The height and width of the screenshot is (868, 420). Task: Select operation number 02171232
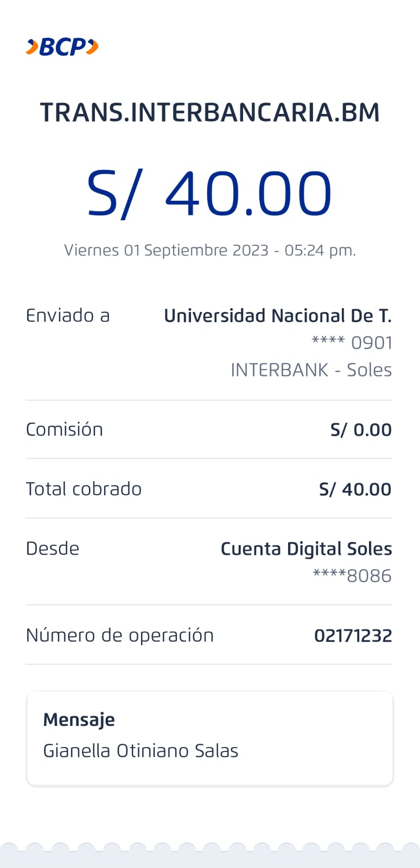(x=353, y=636)
